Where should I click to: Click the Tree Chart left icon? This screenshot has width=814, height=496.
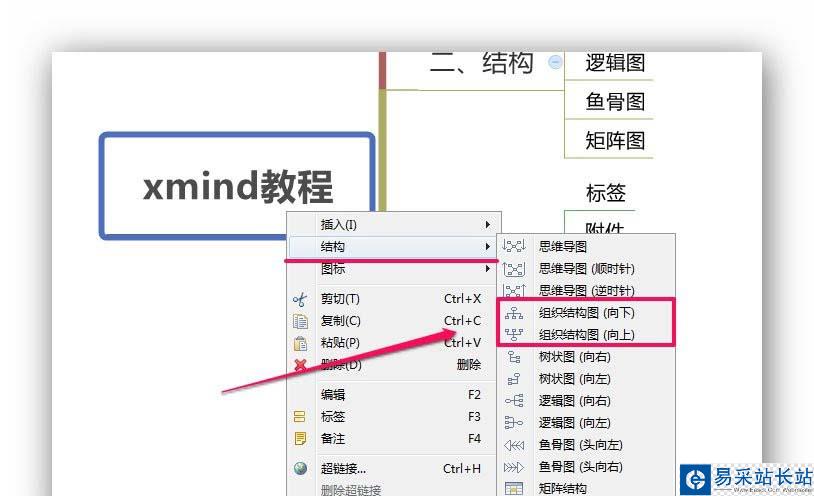(514, 379)
